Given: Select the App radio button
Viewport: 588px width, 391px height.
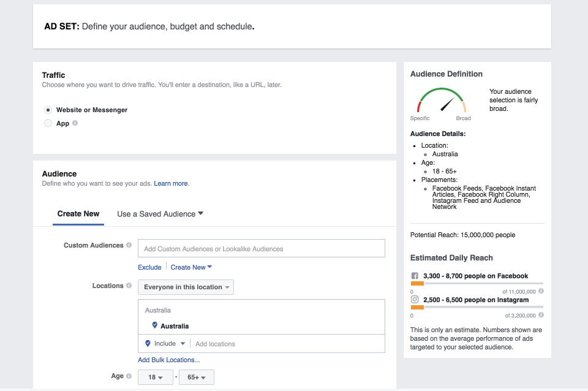Looking at the screenshot, I should [x=48, y=123].
